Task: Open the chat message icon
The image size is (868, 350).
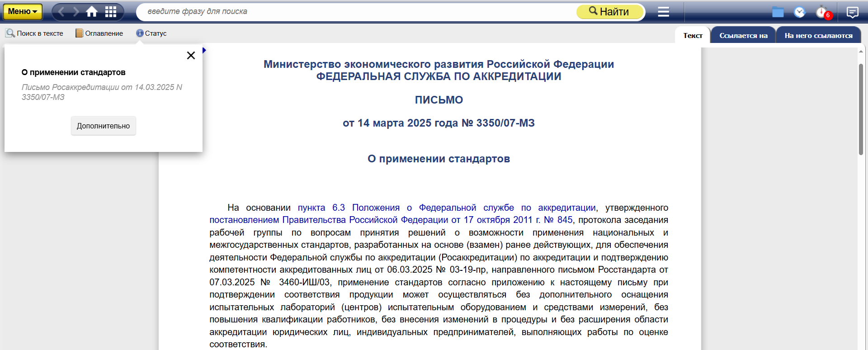Action: [852, 12]
